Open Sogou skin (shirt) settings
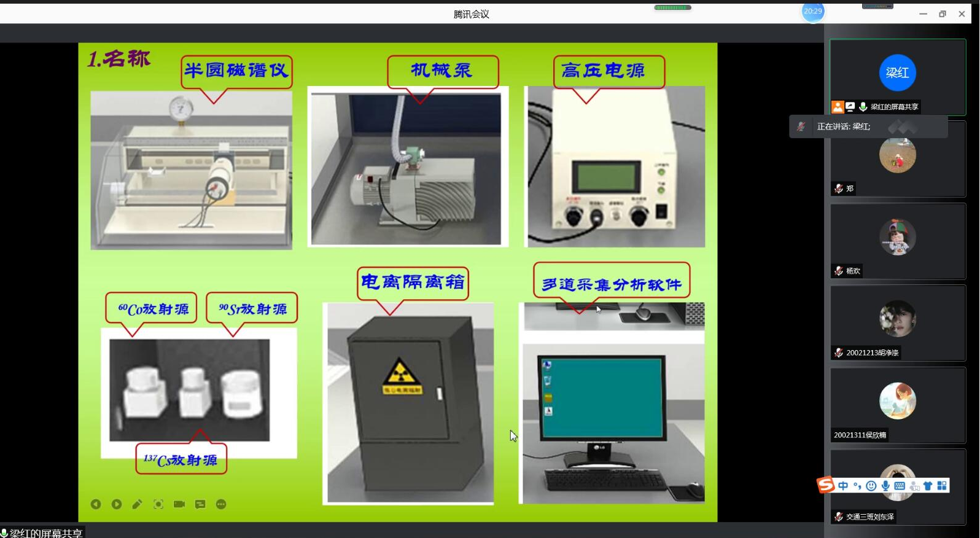Viewport: 980px width, 538px height. (x=928, y=486)
